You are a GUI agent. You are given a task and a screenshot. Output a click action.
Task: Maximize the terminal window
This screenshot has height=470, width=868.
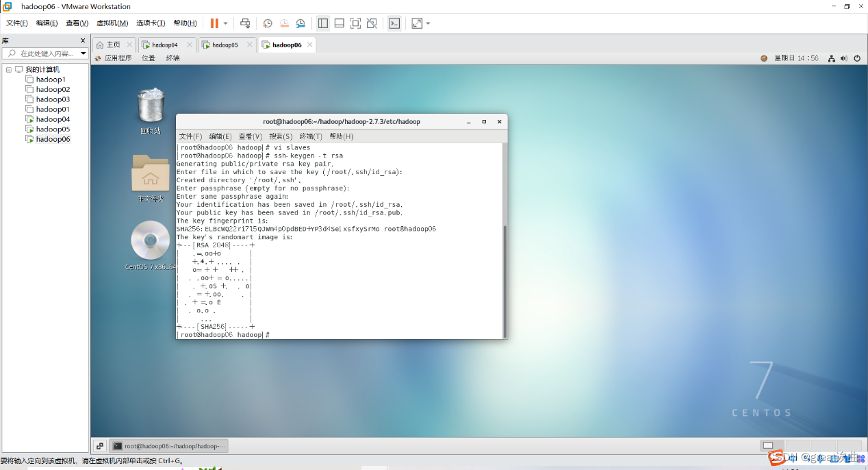(x=484, y=122)
